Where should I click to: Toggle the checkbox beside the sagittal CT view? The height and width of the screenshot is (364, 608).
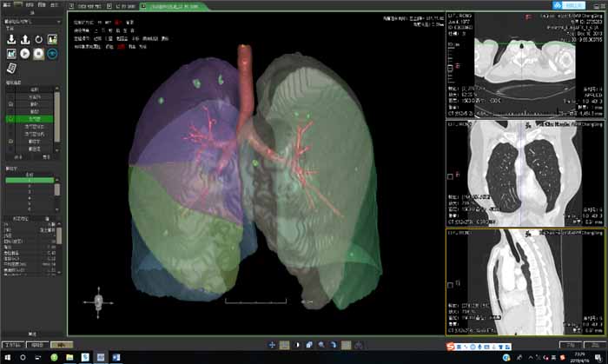(449, 284)
